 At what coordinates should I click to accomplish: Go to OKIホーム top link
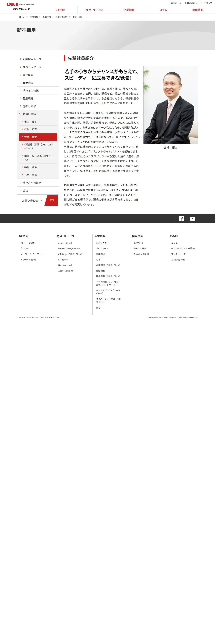pos(176,3)
